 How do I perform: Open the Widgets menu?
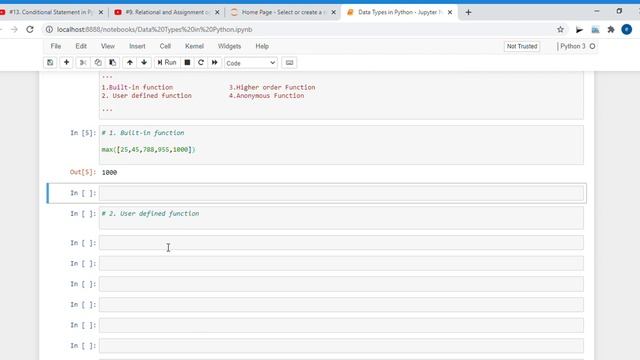coord(229,46)
